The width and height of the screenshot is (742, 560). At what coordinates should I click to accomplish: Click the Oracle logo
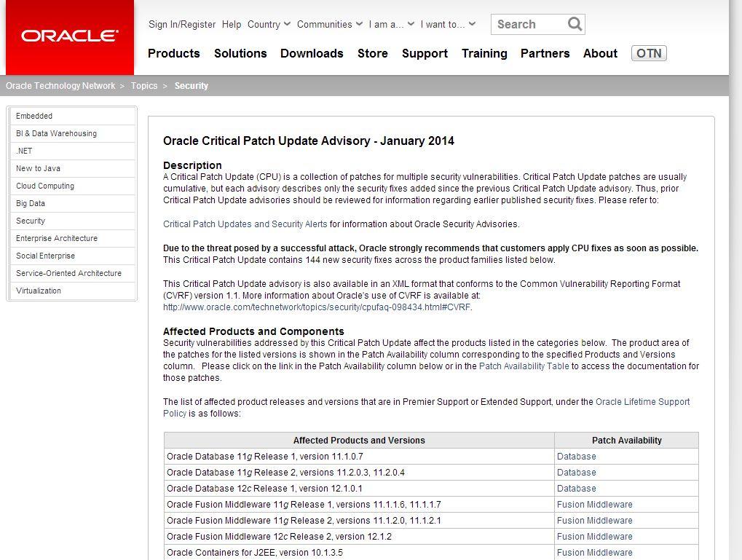coord(70,36)
